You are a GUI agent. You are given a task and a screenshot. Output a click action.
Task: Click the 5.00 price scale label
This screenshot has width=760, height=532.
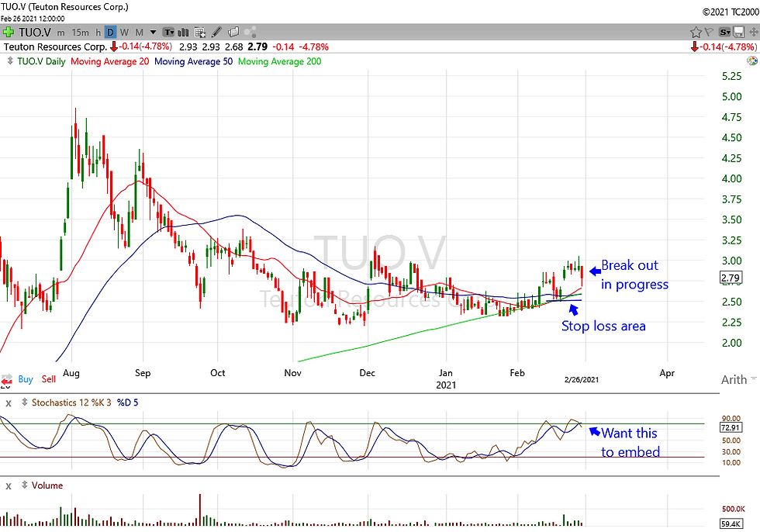(732, 96)
